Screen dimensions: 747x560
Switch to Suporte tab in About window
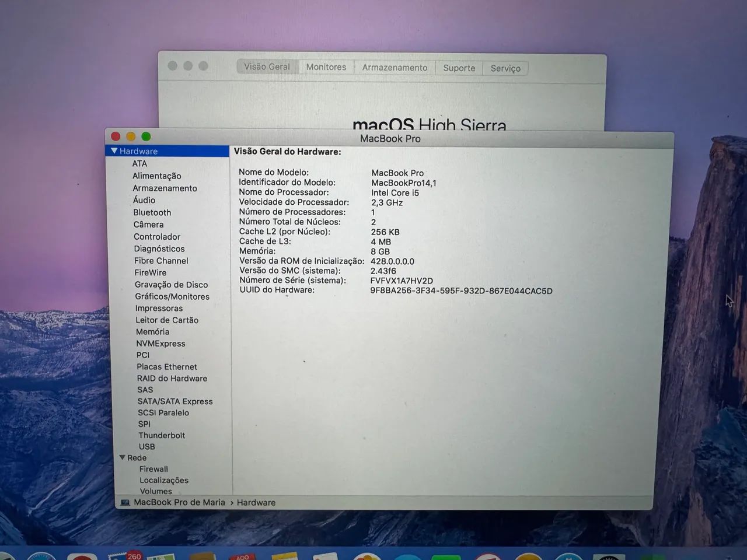click(x=459, y=68)
